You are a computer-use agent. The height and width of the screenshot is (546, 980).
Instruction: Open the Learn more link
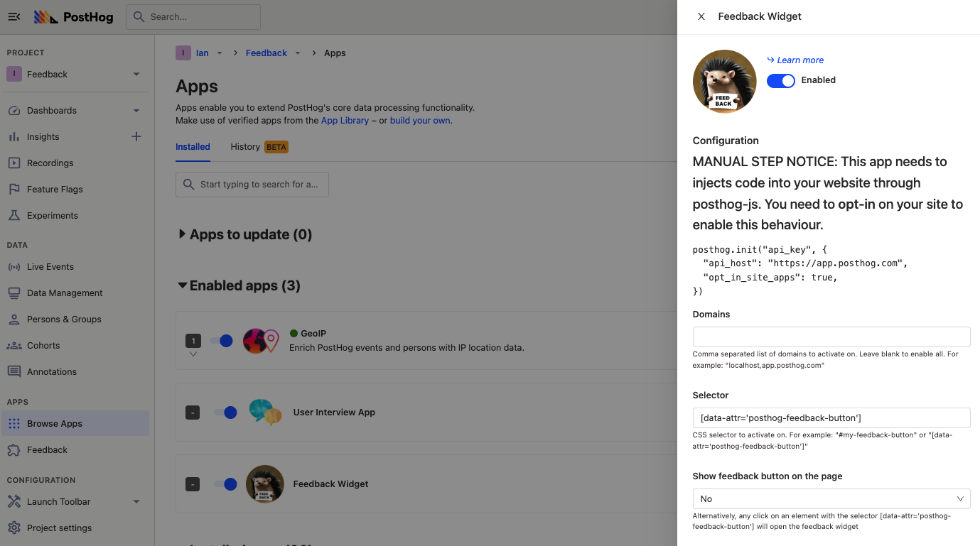(799, 60)
